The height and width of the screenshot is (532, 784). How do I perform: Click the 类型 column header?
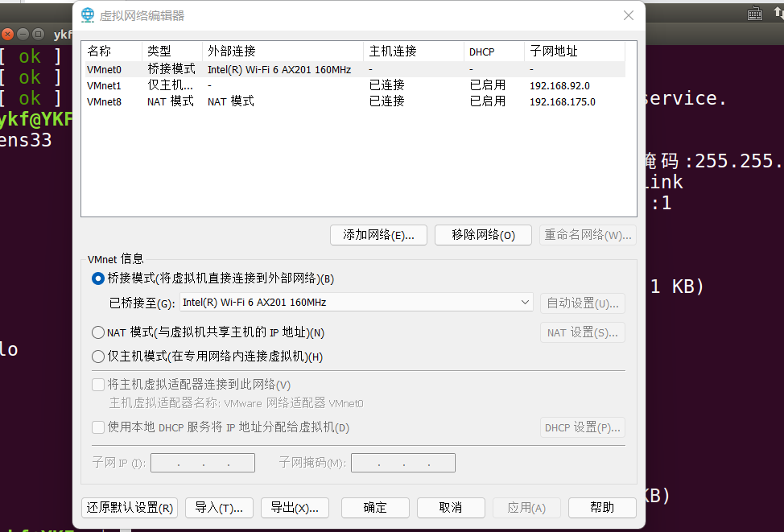(x=172, y=51)
